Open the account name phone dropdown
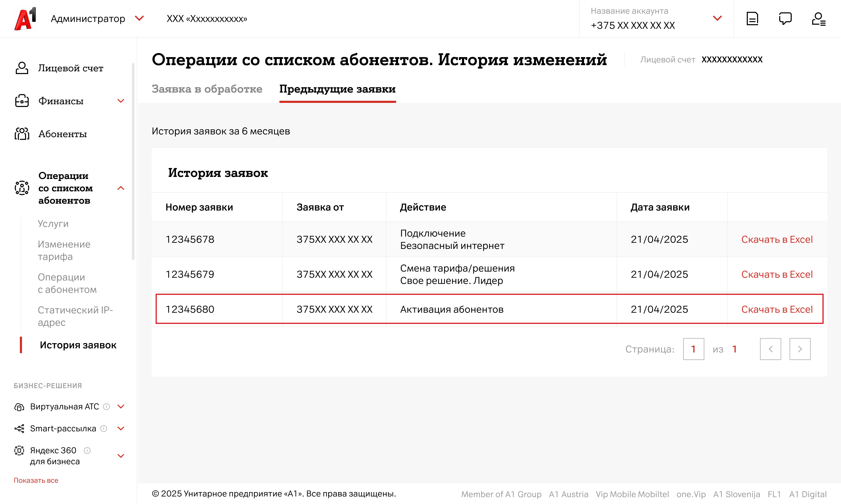The height and width of the screenshot is (504, 841). click(717, 18)
